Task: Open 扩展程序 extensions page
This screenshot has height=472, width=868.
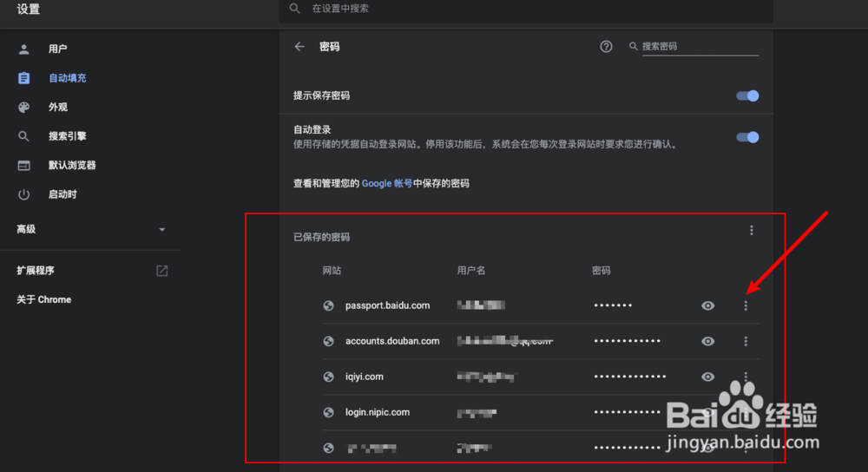Action: pos(36,271)
